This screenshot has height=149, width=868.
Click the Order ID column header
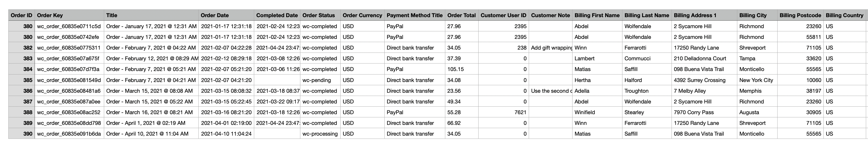21,15
